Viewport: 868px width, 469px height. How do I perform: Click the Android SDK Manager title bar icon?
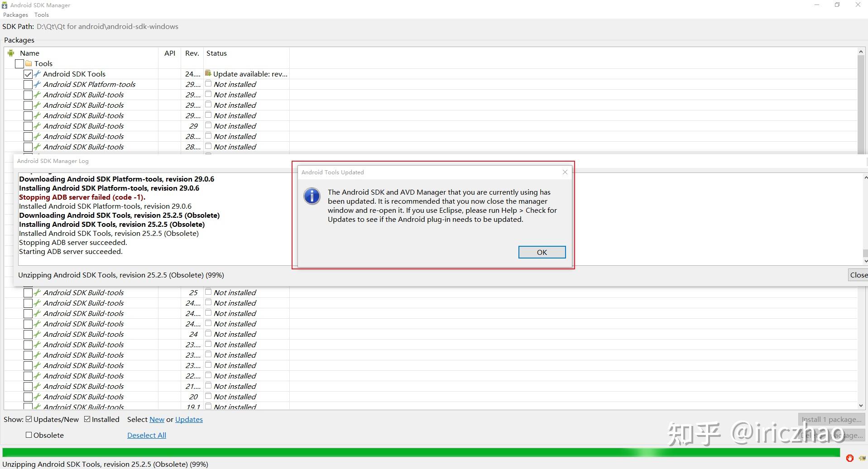click(x=5, y=5)
